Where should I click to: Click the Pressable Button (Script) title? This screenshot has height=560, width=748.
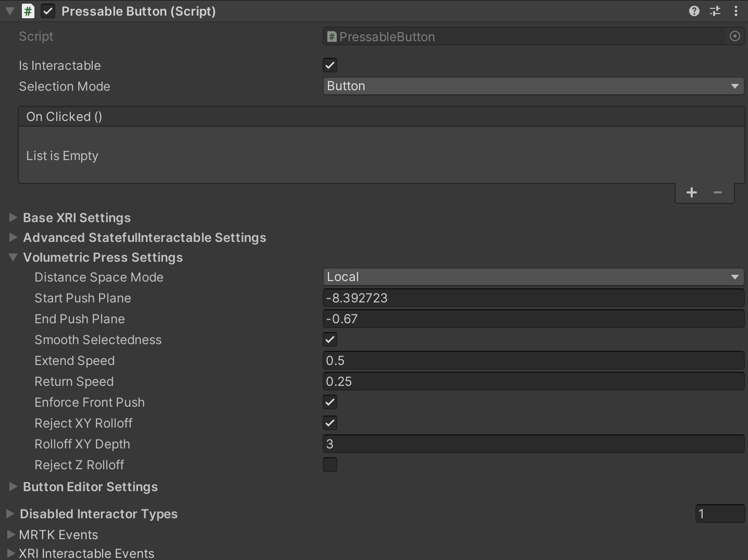(139, 11)
